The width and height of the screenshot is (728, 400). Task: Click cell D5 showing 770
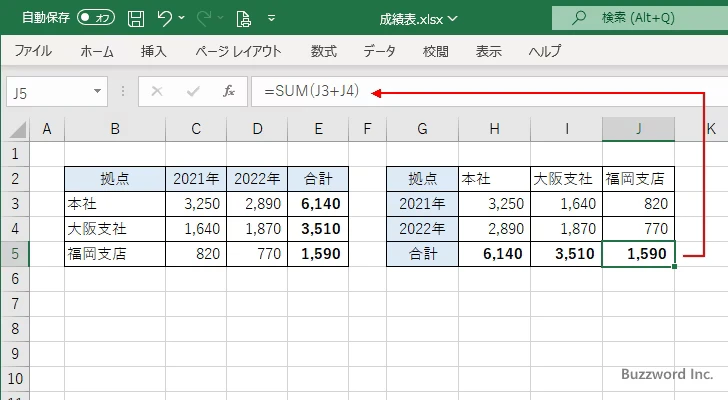pyautogui.click(x=257, y=254)
